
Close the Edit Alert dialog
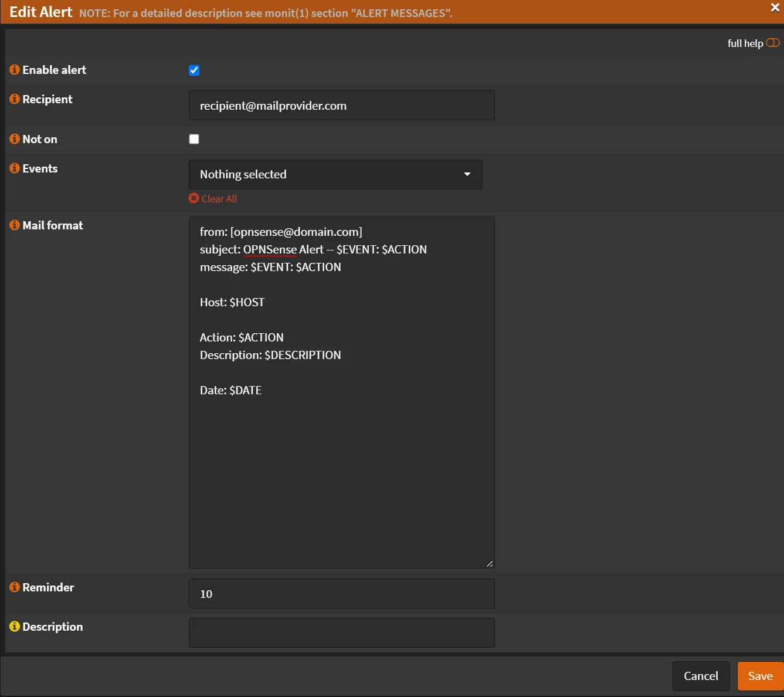[x=775, y=8]
